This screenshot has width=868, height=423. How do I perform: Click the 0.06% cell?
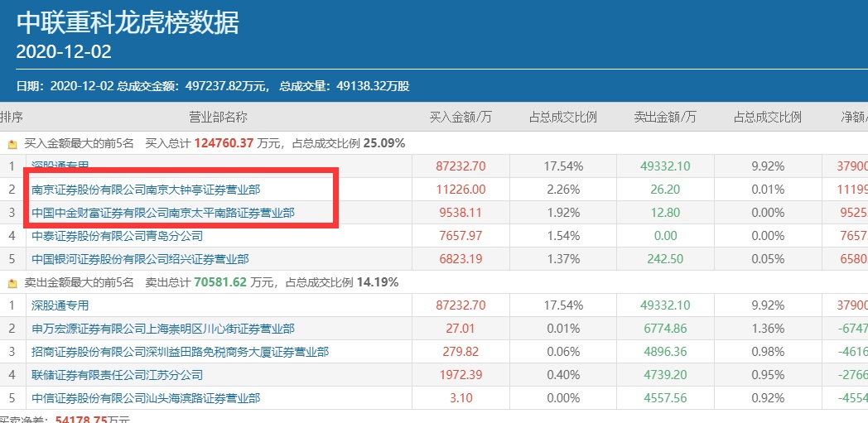(563, 352)
